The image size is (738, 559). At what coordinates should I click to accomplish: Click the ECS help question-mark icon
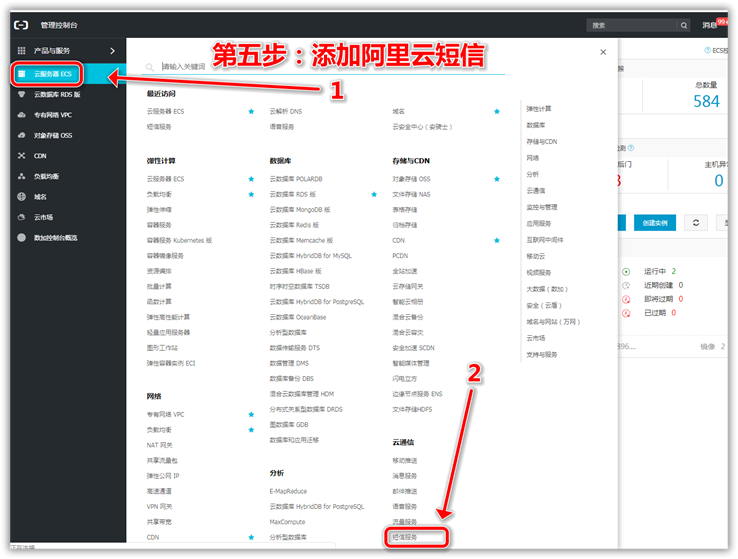click(707, 50)
